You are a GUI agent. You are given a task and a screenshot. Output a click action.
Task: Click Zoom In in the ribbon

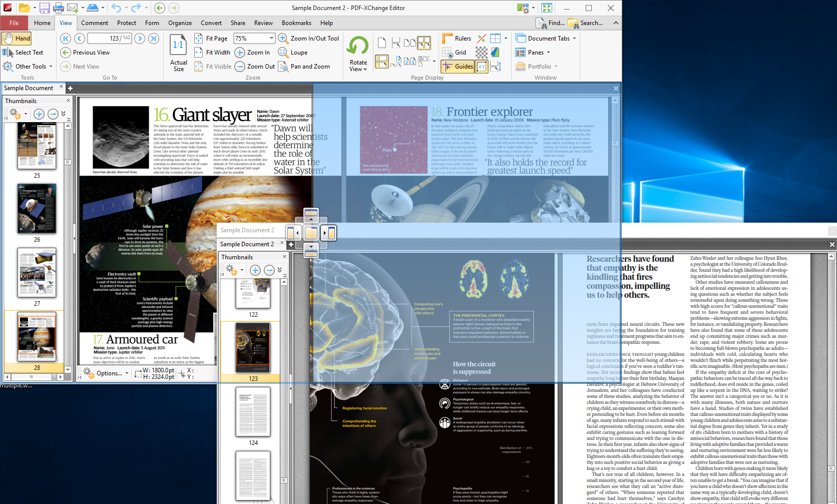coord(253,52)
